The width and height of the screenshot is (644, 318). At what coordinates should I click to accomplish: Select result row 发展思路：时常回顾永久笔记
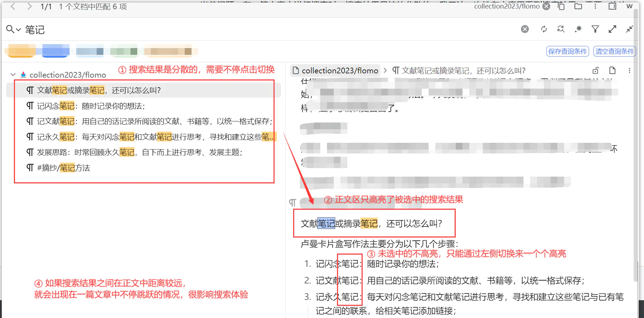click(x=143, y=152)
